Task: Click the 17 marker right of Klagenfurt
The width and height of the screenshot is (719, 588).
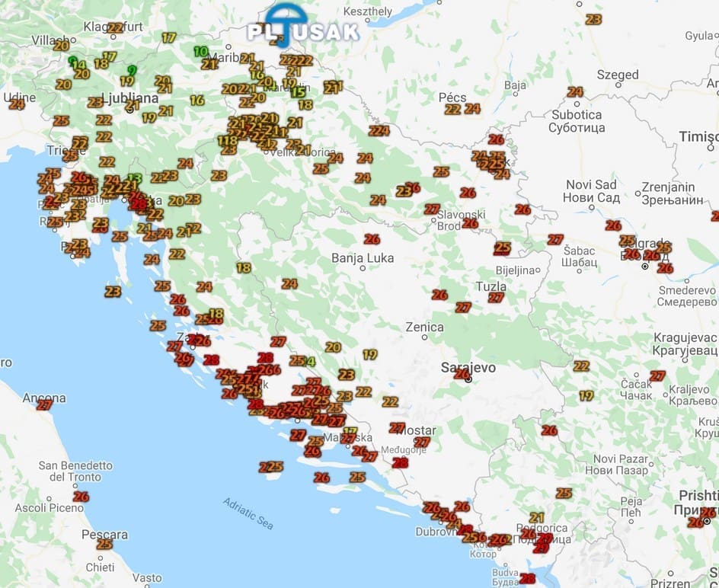Action: (168, 37)
